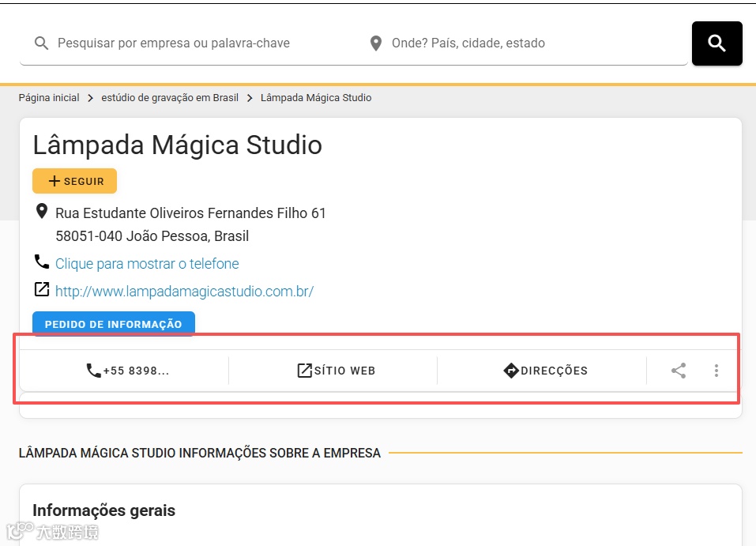Open estúdio de gravação em Brasil breadcrumb
756x546 pixels.
tap(170, 97)
